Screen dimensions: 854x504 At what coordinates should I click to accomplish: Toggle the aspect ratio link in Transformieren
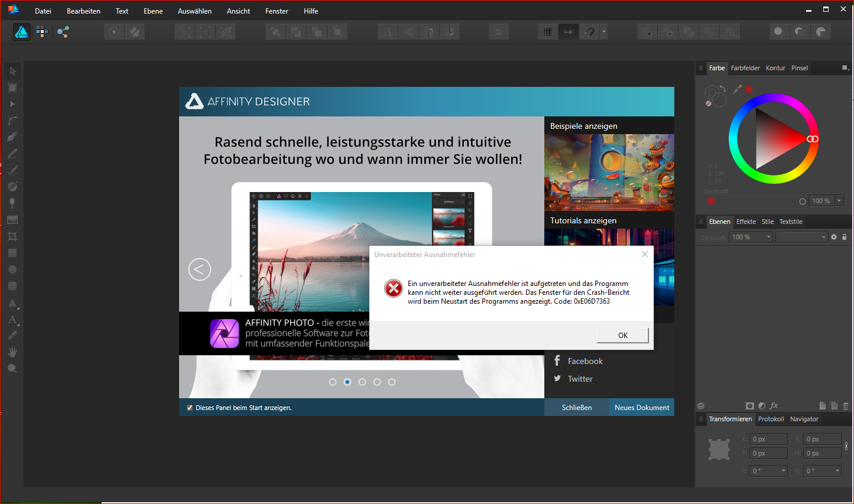click(846, 446)
